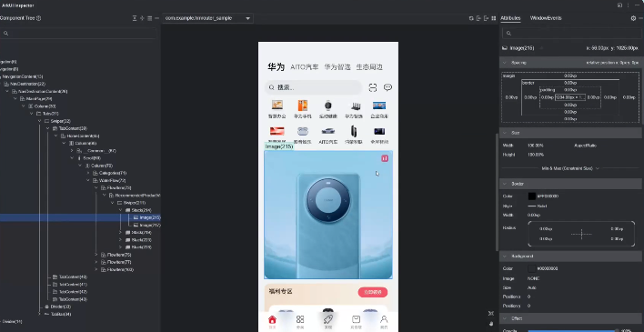Click the blue phone banner image in preview
Image resolution: width=644 pixels, height=332 pixels.
pyautogui.click(x=328, y=215)
